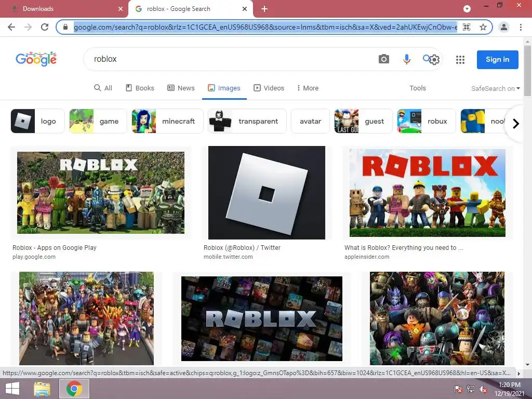532x399 pixels.
Task: Search by image using the camera icon
Action: (384, 59)
